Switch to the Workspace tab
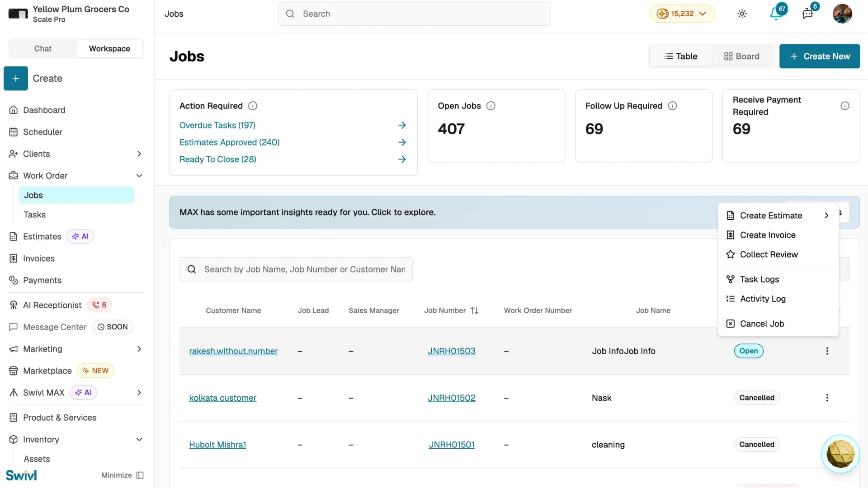Image resolution: width=868 pixels, height=488 pixels. [109, 48]
